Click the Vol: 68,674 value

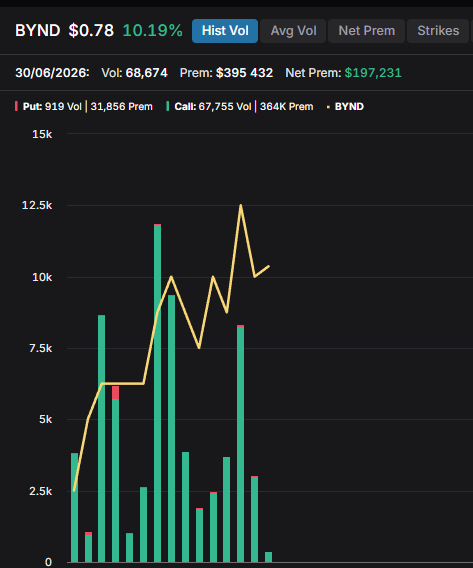[134, 73]
